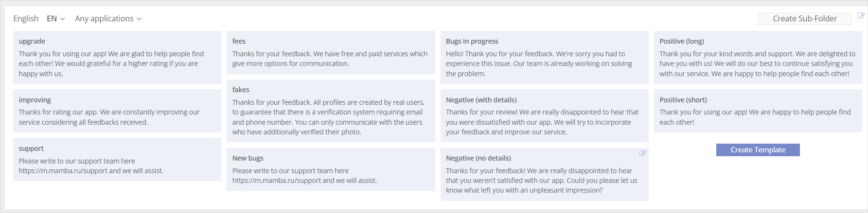Click edit icon on Negative (no details) template
The width and height of the screenshot is (868, 213).
pyautogui.click(x=642, y=153)
